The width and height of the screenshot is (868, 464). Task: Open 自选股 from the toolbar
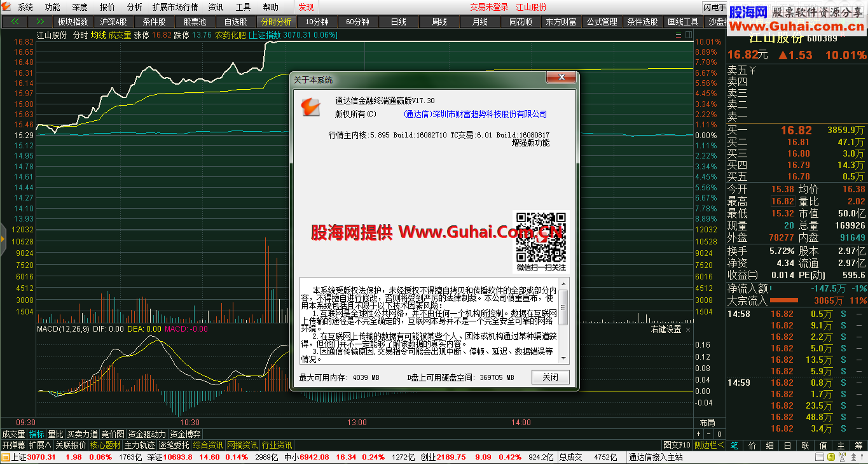click(x=235, y=22)
